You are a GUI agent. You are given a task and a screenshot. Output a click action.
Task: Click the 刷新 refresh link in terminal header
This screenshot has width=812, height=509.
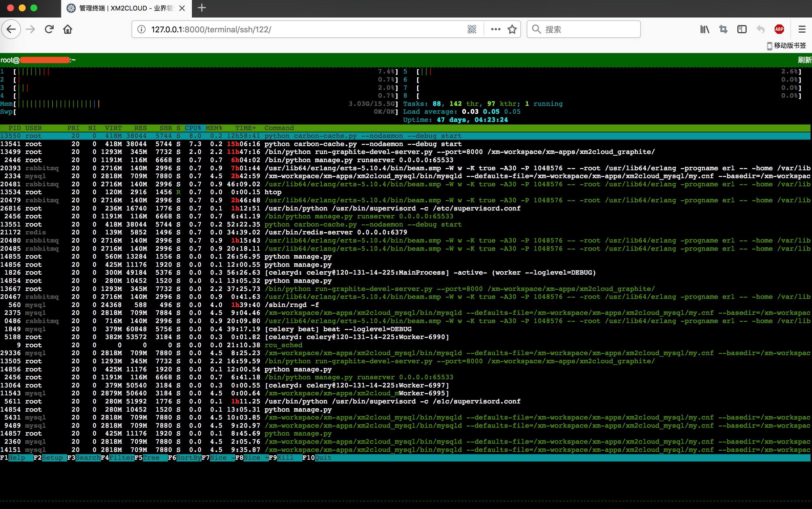click(x=804, y=60)
